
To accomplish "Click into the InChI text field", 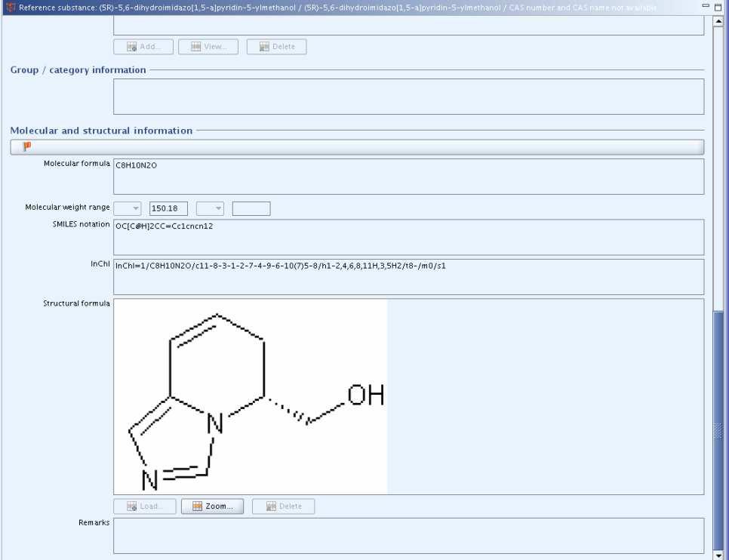I will click(x=409, y=277).
